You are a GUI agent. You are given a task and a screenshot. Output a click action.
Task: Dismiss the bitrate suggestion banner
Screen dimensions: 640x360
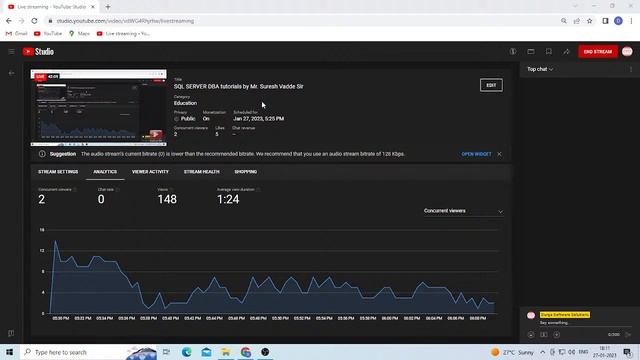[499, 154]
